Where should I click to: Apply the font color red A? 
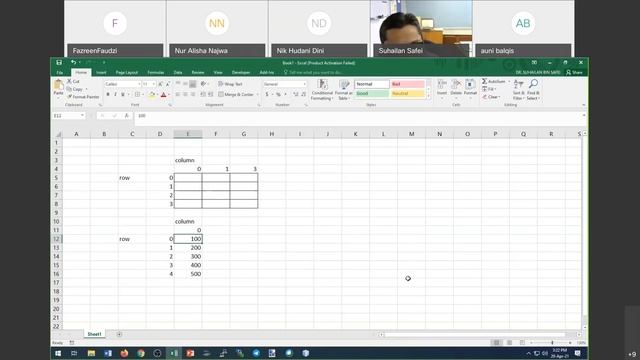[163, 95]
